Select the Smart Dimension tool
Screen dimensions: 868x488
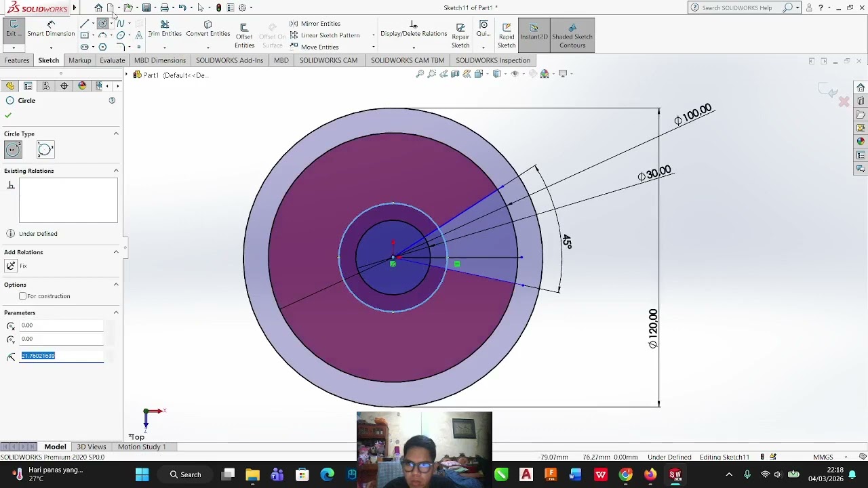[x=51, y=29]
